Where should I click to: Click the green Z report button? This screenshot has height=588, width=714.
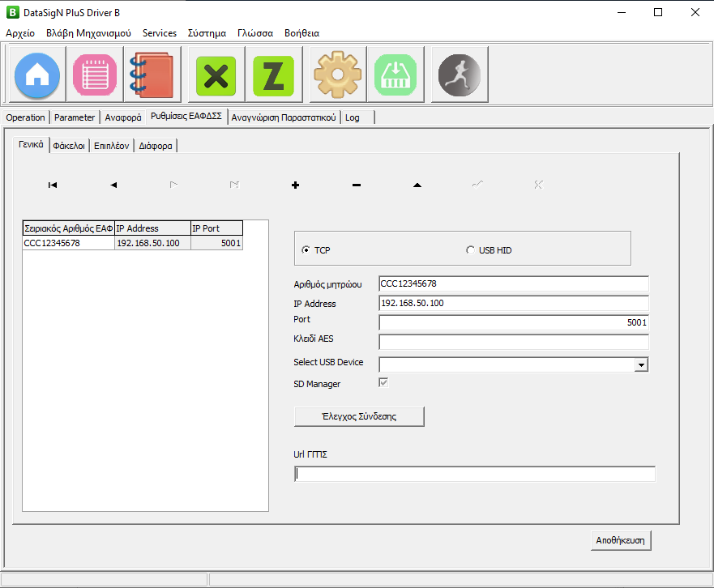(274, 75)
